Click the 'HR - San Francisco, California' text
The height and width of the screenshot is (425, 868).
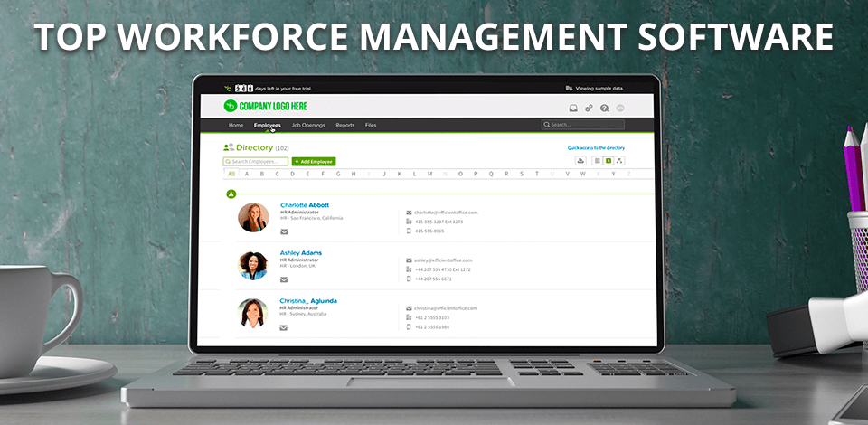[311, 218]
